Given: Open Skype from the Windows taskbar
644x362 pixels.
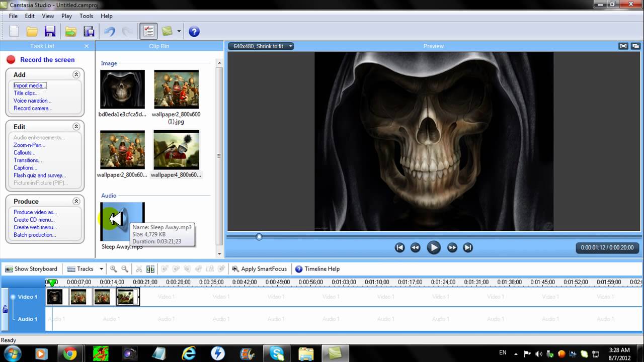Looking at the screenshot, I should click(x=277, y=353).
